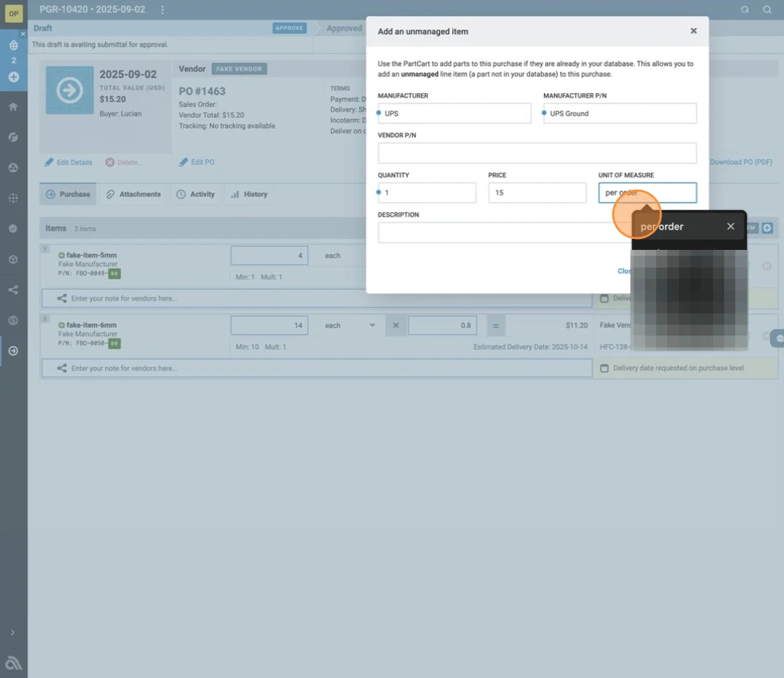Click the Edit Details link
Viewport: 784px width, 678px height.
click(69, 162)
